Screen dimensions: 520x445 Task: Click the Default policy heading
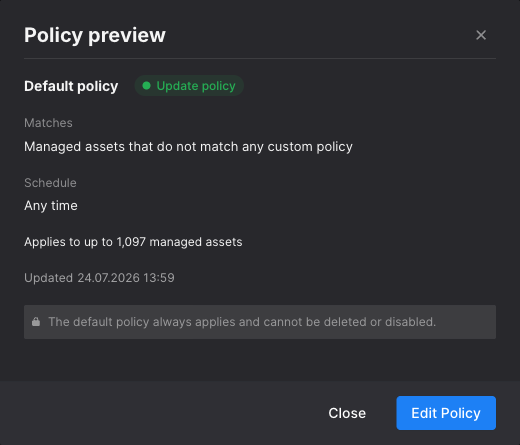click(x=71, y=86)
